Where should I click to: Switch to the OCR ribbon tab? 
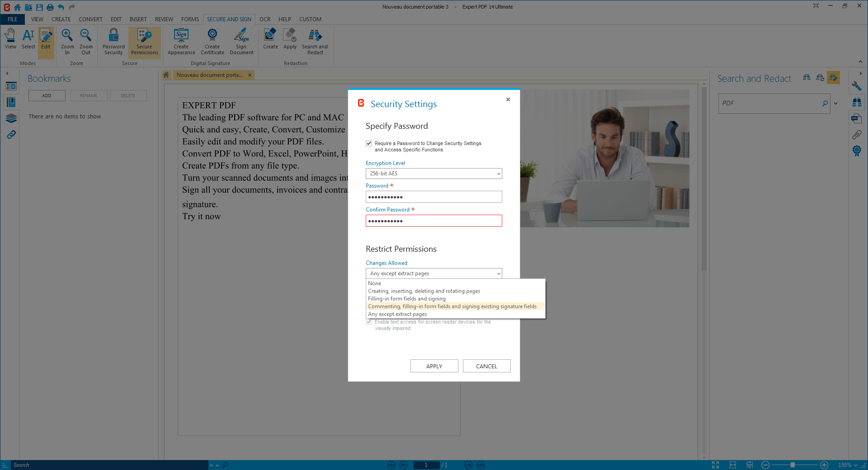click(x=265, y=19)
